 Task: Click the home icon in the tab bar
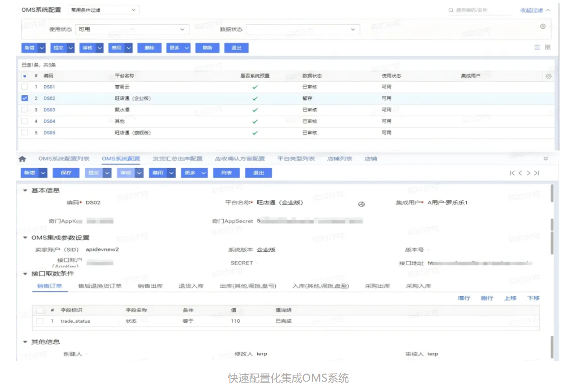22,159
